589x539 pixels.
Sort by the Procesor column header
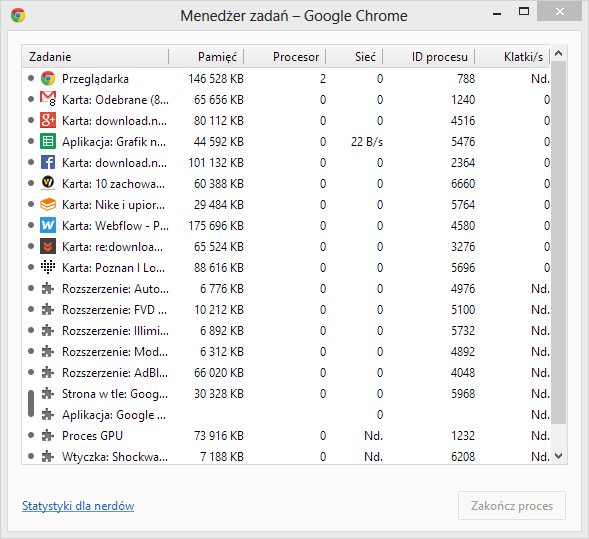point(285,57)
